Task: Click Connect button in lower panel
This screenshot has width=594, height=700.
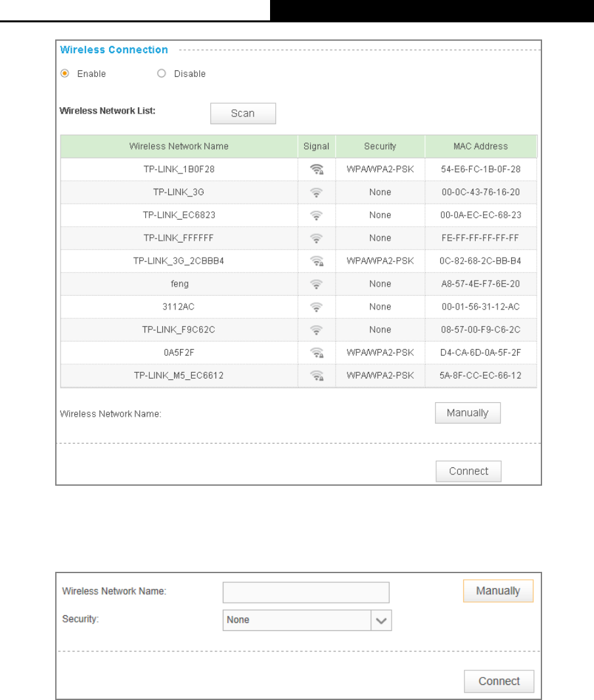Action: tap(499, 681)
